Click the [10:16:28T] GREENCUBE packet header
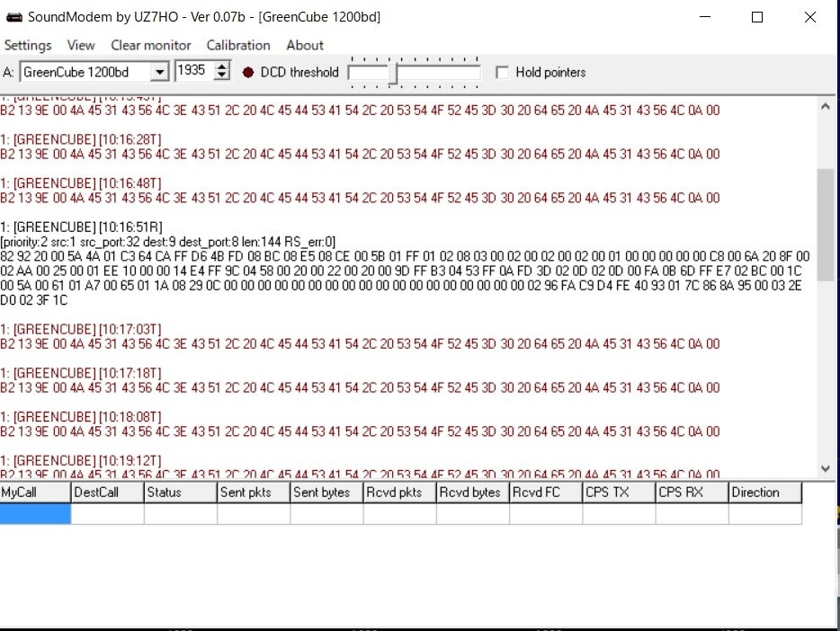Screen dimensions: 840x631 pyautogui.click(x=80, y=139)
